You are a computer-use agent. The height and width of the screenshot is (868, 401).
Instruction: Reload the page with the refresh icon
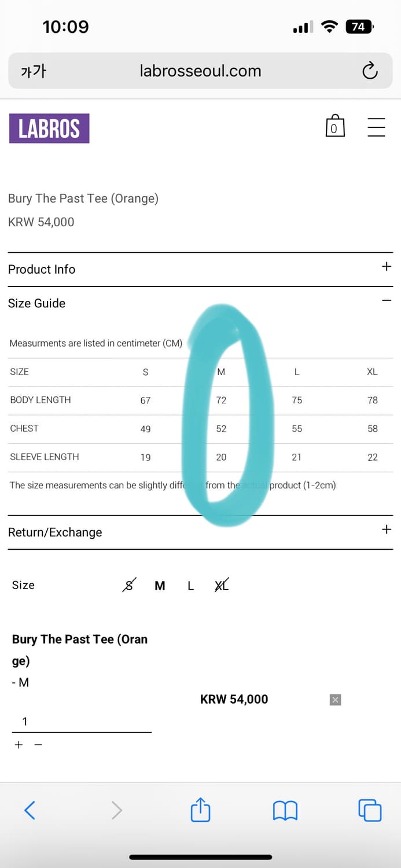[x=370, y=71]
